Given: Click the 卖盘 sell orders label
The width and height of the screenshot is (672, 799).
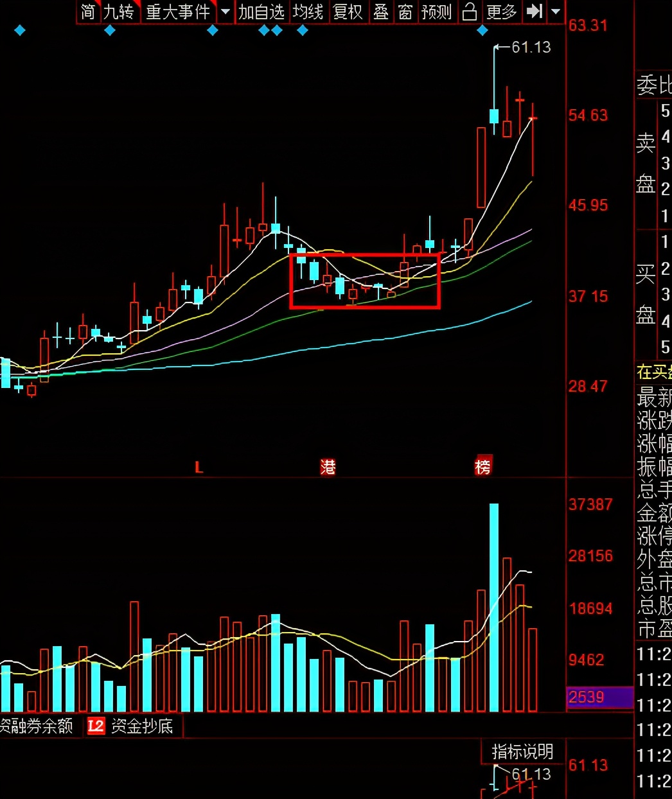Looking at the screenshot, I should coord(646,164).
